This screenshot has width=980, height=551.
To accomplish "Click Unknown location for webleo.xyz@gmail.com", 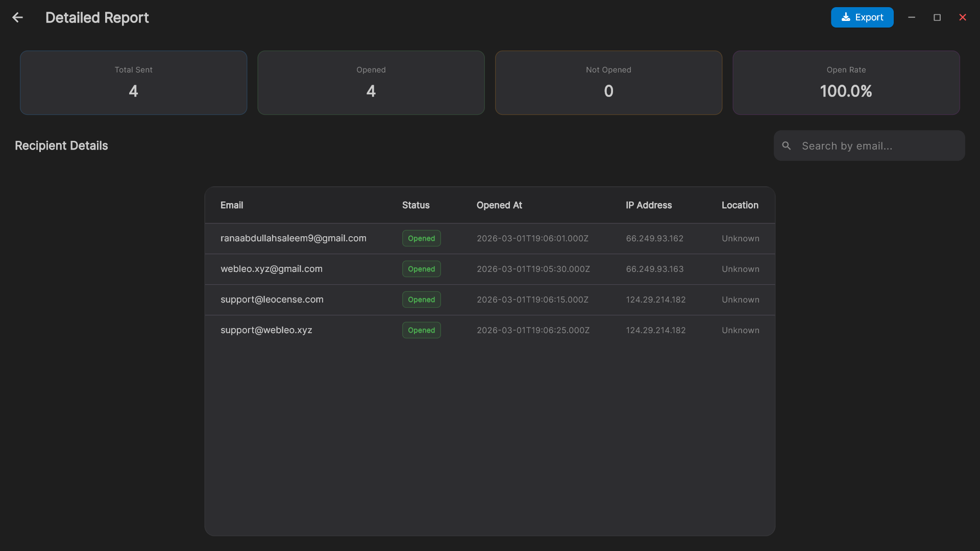I will 741,269.
